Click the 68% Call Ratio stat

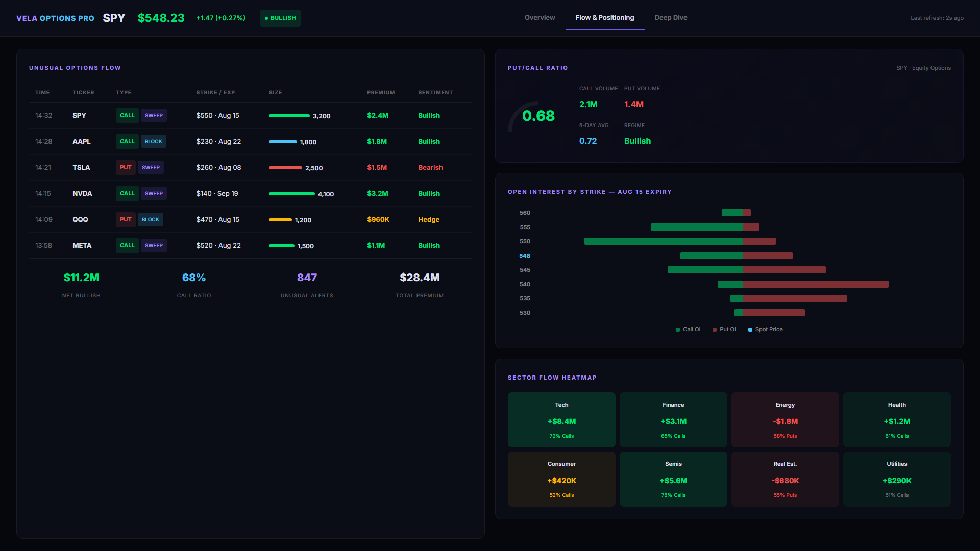[194, 284]
